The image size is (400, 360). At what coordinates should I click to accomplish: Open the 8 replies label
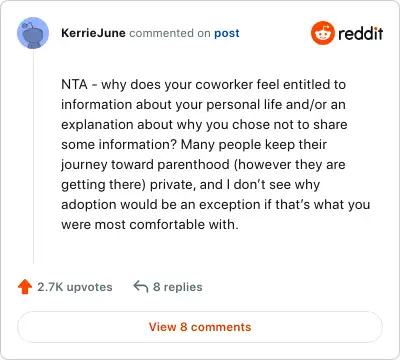(178, 287)
